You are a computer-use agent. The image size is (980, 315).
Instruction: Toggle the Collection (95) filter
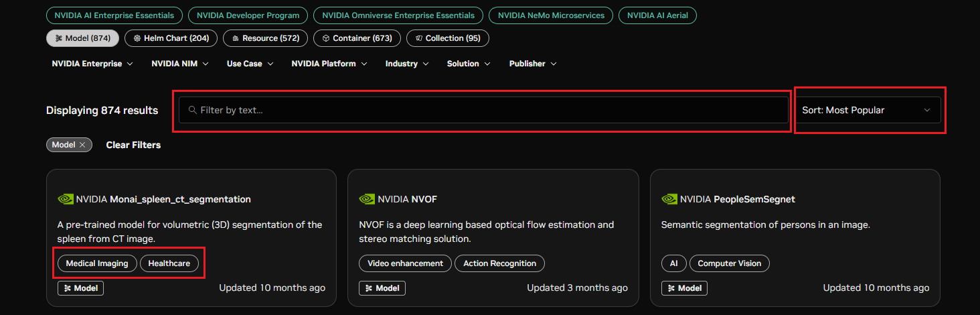point(448,38)
